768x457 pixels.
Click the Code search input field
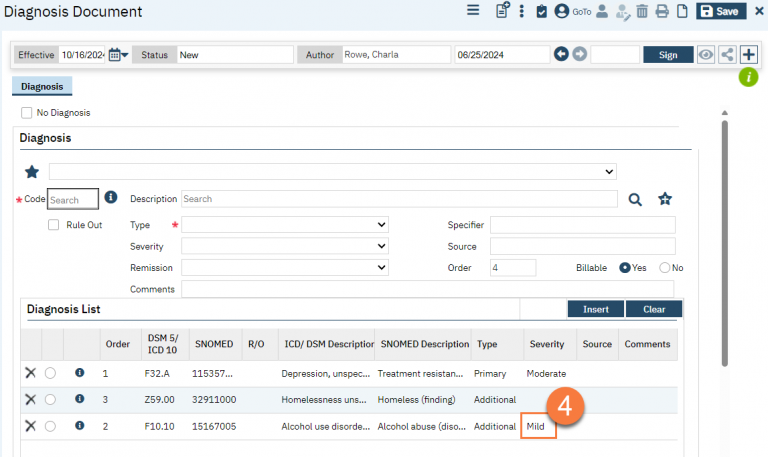click(73, 199)
